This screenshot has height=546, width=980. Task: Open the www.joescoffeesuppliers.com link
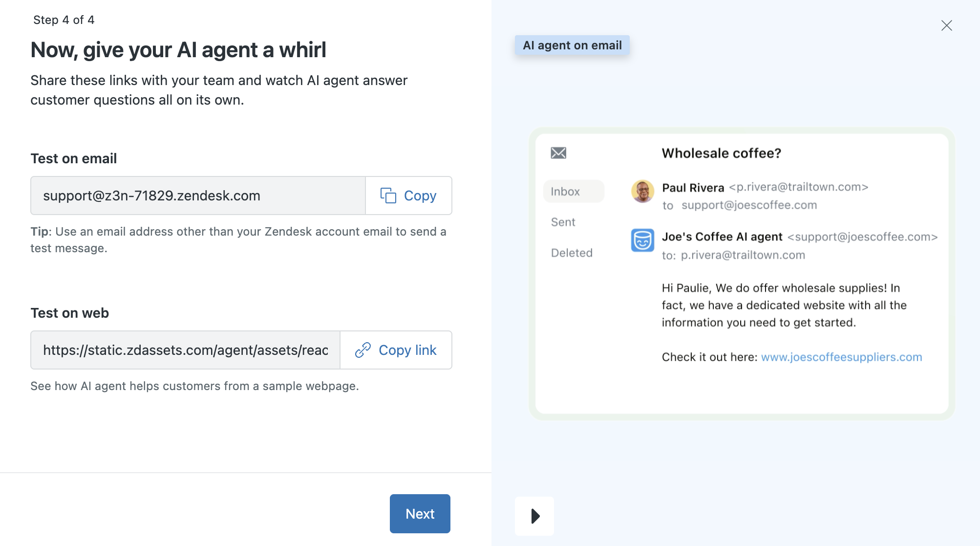841,357
